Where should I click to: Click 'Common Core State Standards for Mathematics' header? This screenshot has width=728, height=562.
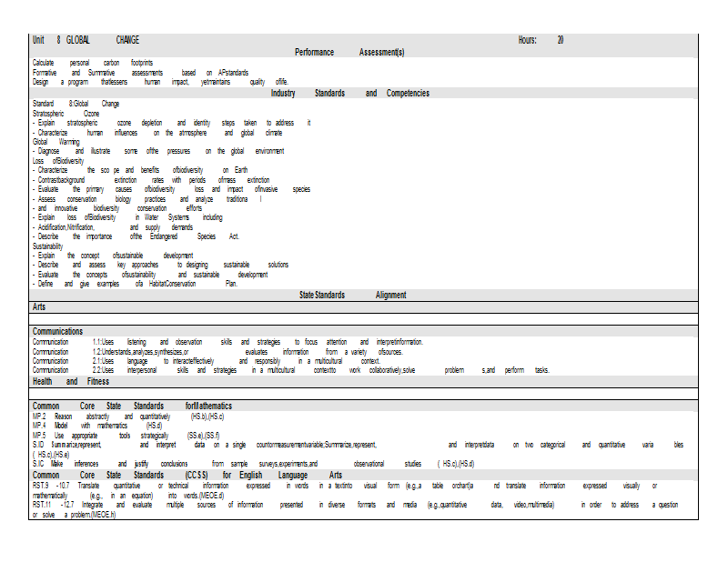coord(132,406)
